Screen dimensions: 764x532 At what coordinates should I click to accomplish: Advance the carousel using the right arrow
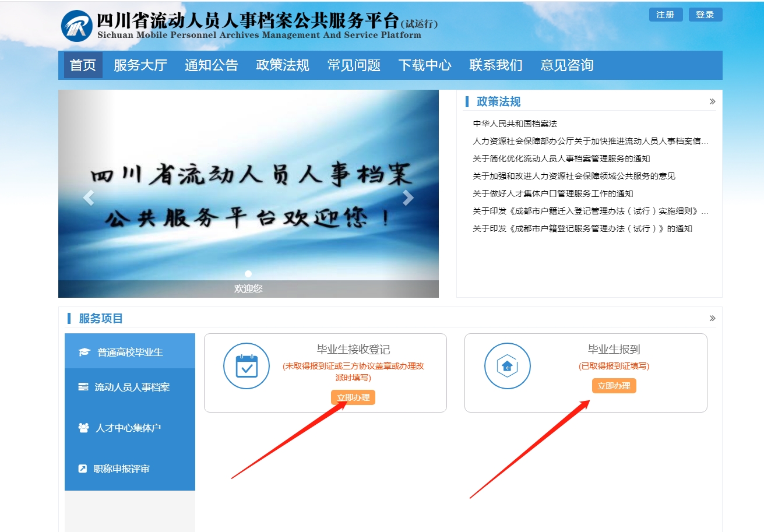pyautogui.click(x=407, y=198)
